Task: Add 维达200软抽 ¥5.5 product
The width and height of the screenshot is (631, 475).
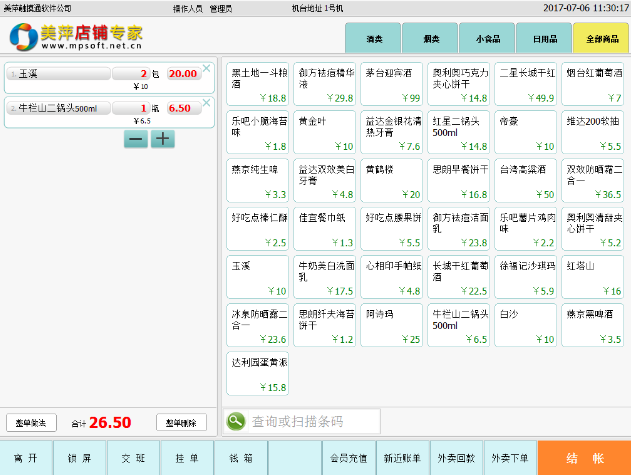Action: point(593,132)
